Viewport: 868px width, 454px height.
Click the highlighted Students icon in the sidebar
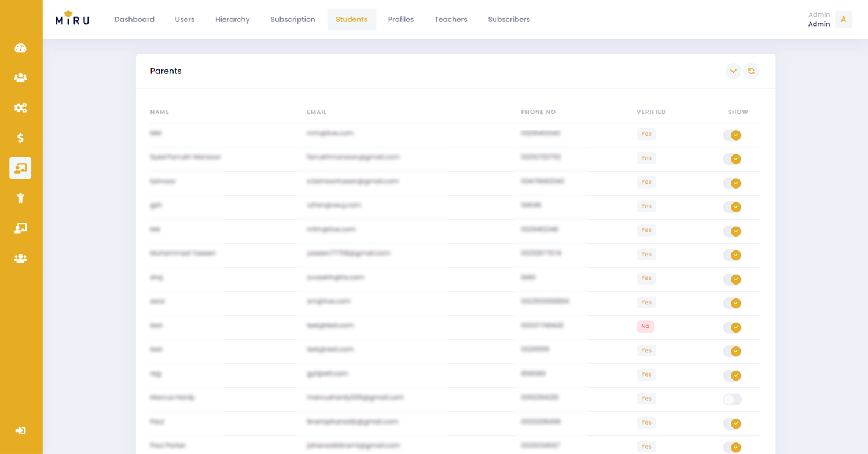(20, 168)
